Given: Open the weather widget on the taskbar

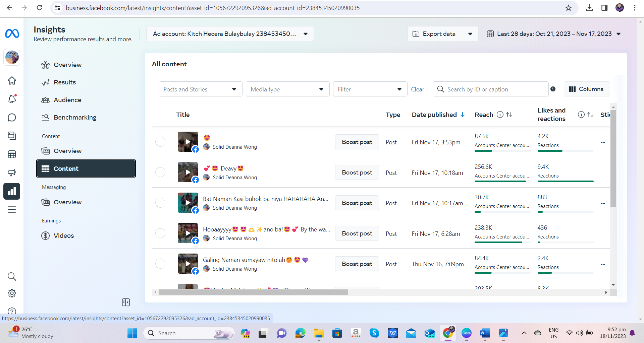Looking at the screenshot, I should [x=31, y=333].
